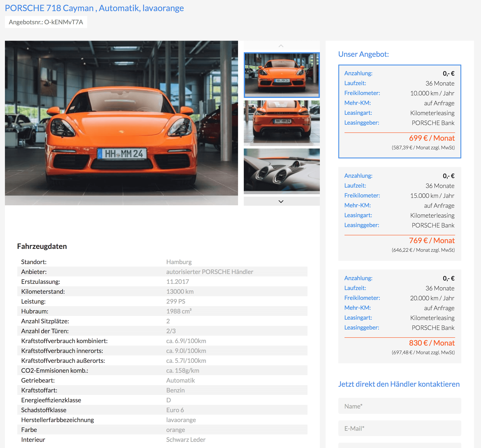
Task: Choose the 769 € / Monat offer
Action: pyautogui.click(x=400, y=214)
